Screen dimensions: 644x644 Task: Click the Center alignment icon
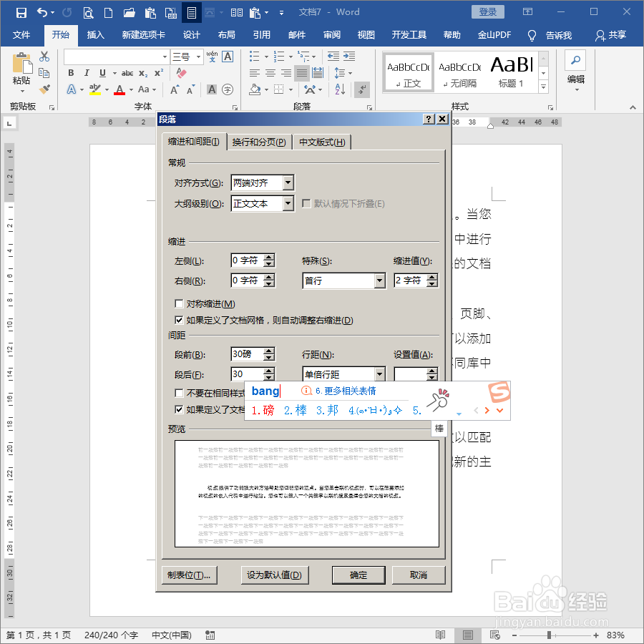(270, 73)
